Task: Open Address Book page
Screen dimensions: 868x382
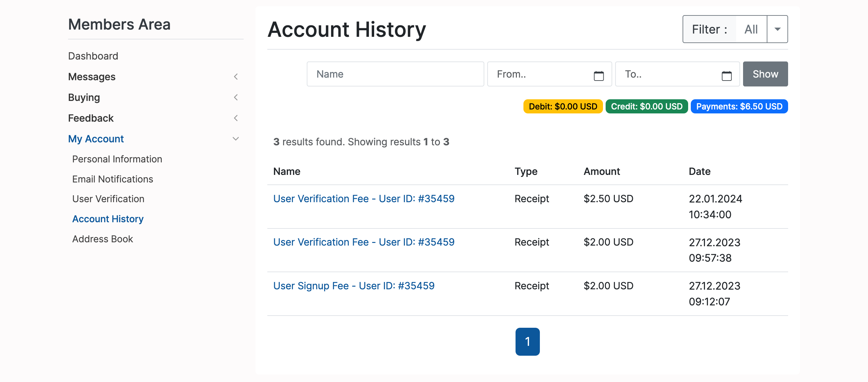Action: click(x=103, y=239)
